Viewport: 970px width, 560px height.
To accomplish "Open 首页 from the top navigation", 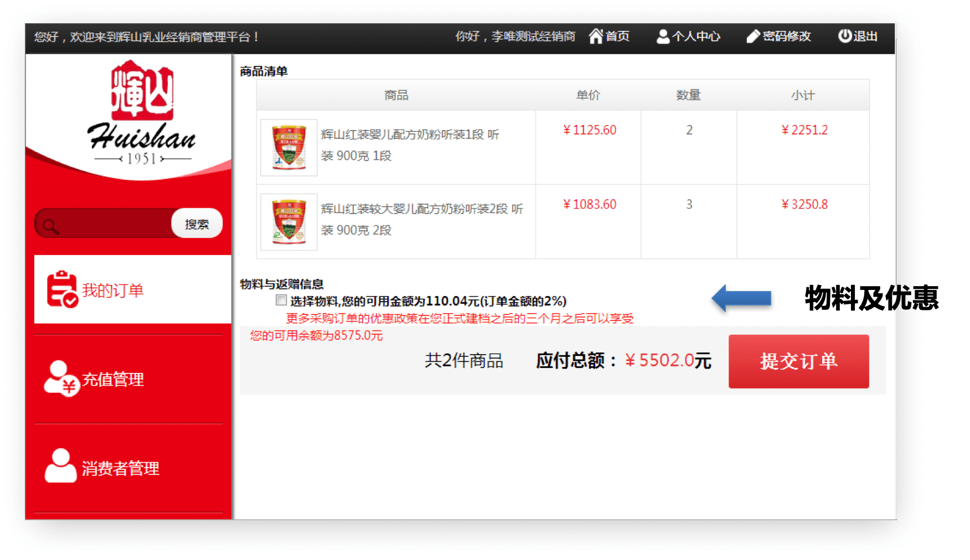I will click(618, 37).
